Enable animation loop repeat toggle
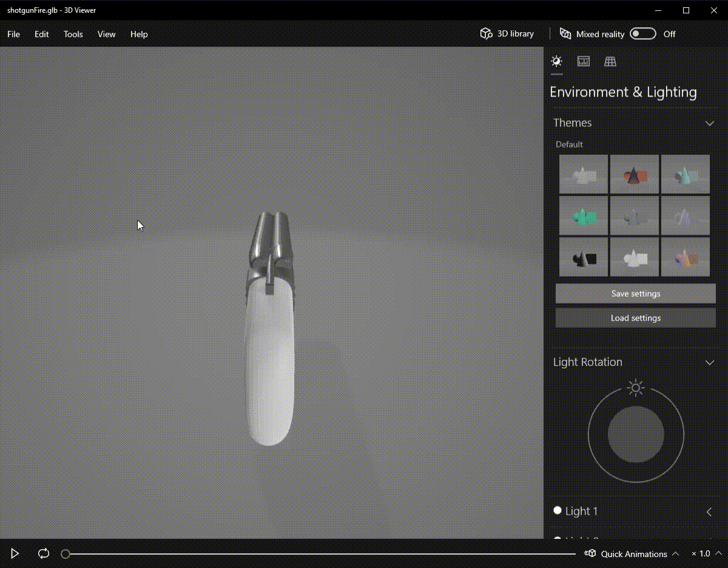 [x=43, y=553]
